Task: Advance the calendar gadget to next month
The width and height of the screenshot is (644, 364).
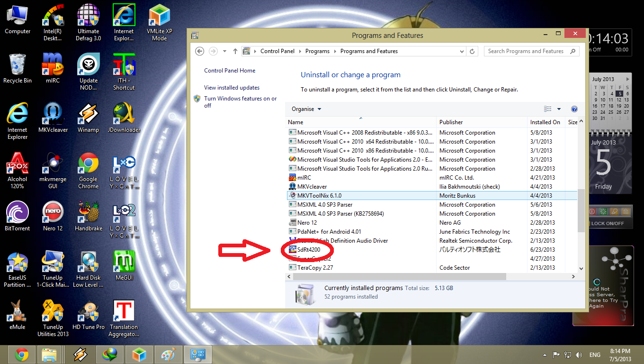Action: click(x=628, y=79)
